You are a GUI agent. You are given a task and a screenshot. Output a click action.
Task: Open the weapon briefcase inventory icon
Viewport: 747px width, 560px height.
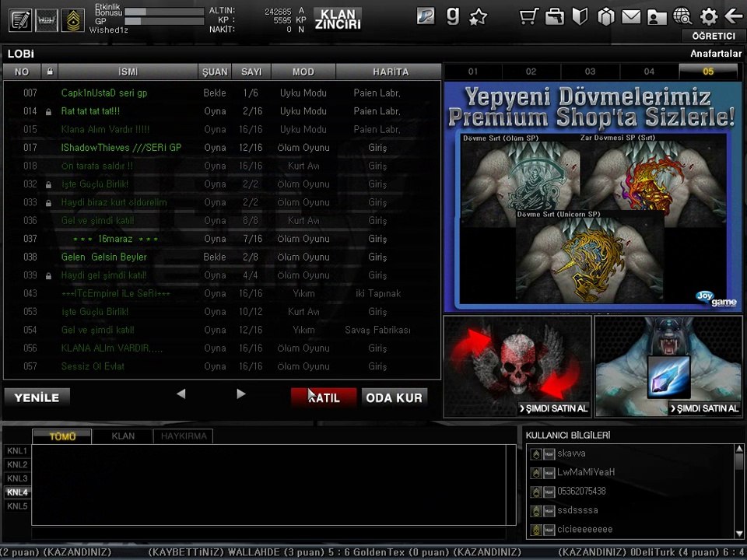click(555, 17)
